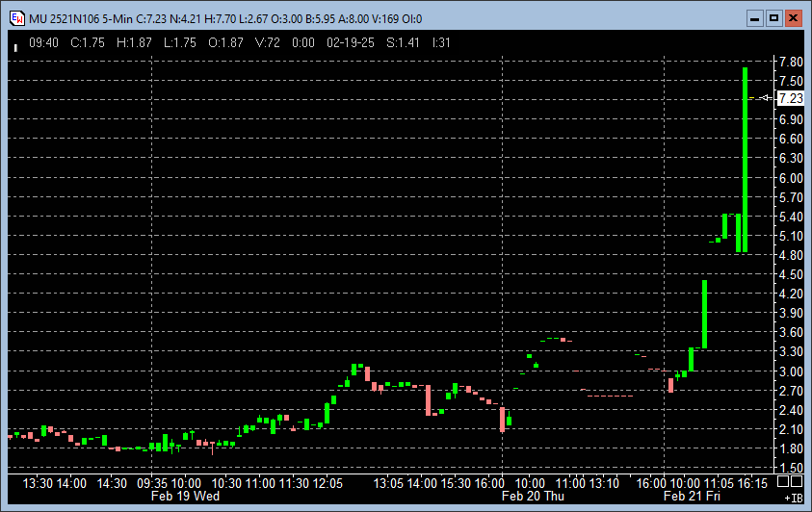Click the 4.20 price axis label
This screenshot has height=512, width=812.
pyautogui.click(x=791, y=294)
